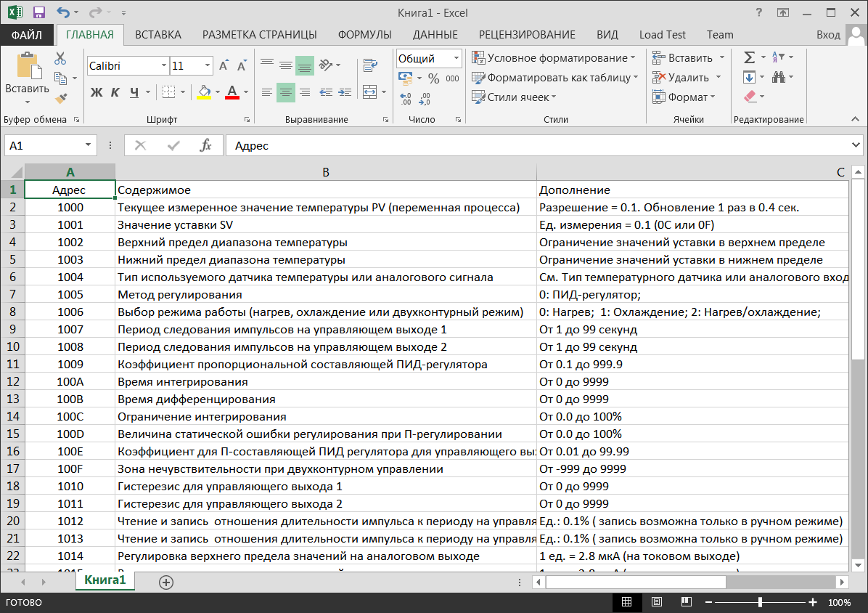Increase font size with the large A icon
Viewport: 868px width, 613px height.
click(x=224, y=66)
